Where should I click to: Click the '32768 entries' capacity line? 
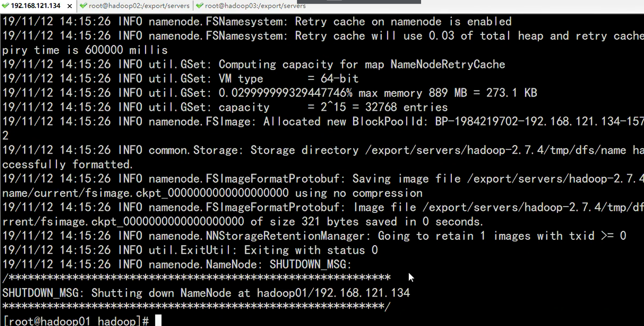(x=406, y=107)
